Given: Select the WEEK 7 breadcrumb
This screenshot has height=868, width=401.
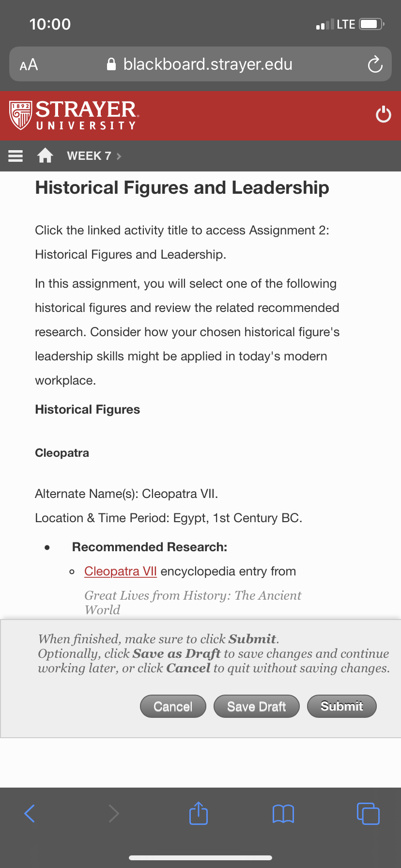Looking at the screenshot, I should [89, 156].
